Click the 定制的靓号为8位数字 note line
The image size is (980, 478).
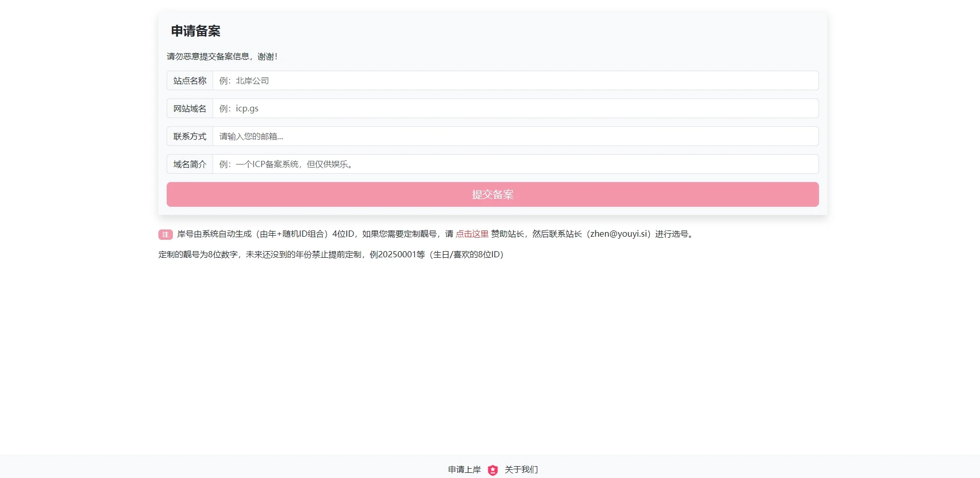[x=198, y=255]
